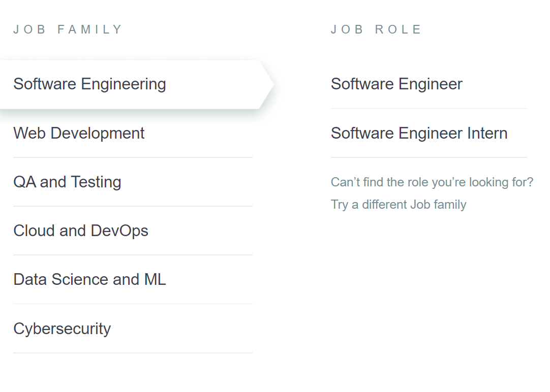Pick Data Science and ML family

pos(89,280)
